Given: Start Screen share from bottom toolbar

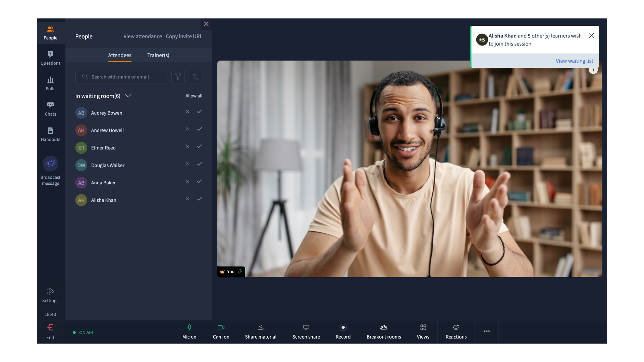Looking at the screenshot, I should (306, 331).
